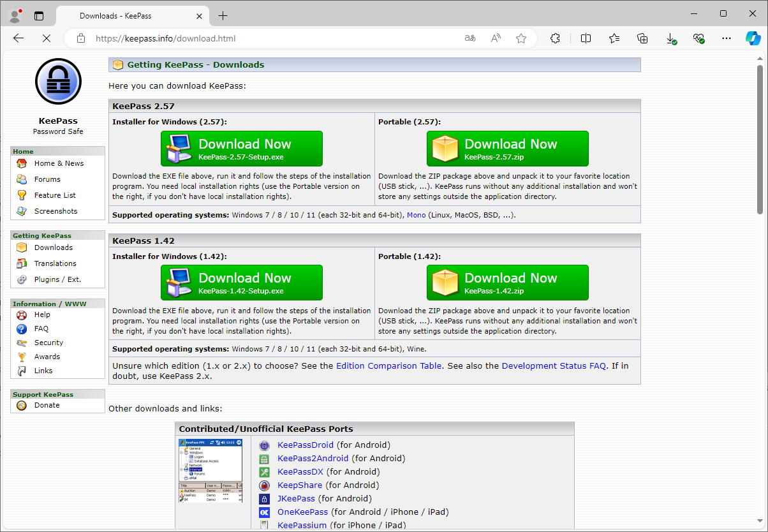Click the KeePass2Android app icon
Viewport: 768px width, 532px height.
(265, 459)
